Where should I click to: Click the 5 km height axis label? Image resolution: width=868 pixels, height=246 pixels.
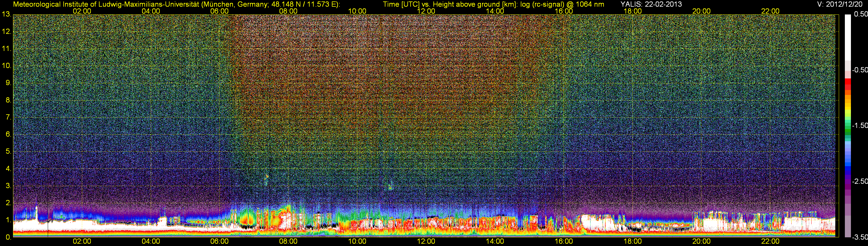coord(8,152)
